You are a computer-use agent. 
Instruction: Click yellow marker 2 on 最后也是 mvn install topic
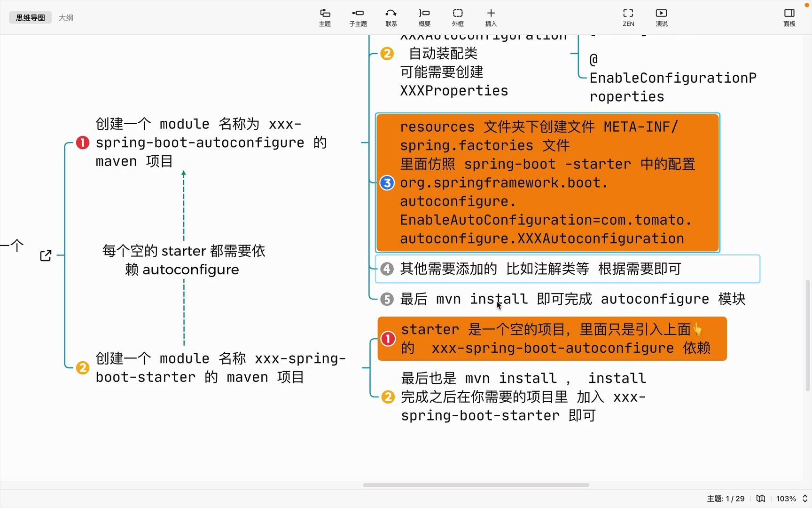[x=388, y=397]
